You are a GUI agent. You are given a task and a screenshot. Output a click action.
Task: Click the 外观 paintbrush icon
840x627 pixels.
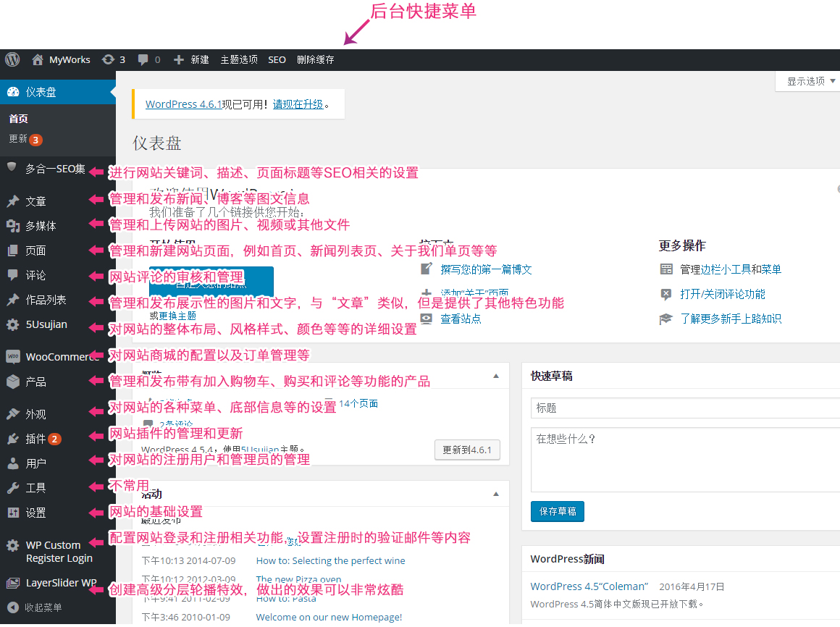[13, 414]
